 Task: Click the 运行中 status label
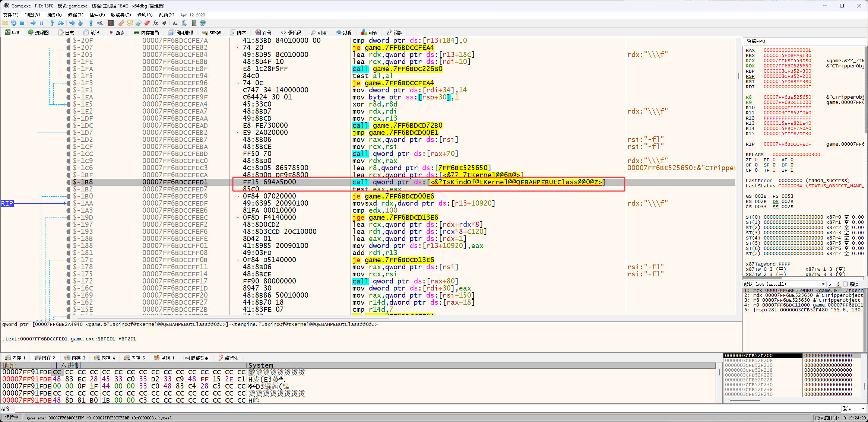(x=12, y=418)
